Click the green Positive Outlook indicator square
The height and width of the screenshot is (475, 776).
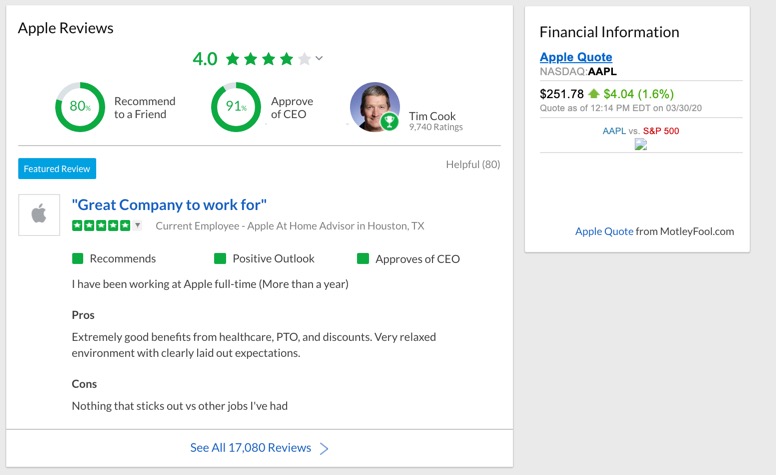point(220,258)
